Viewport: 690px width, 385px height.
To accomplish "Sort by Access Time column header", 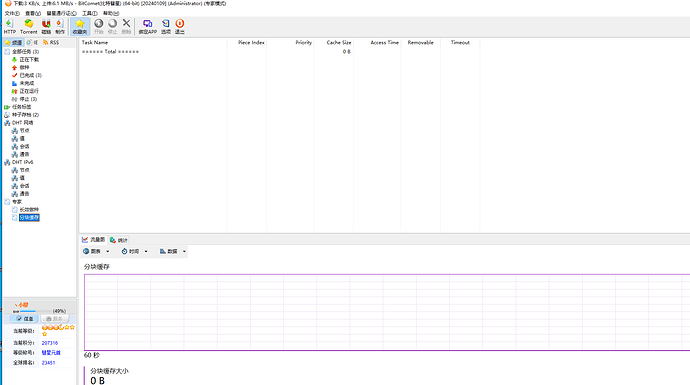I will click(377, 43).
